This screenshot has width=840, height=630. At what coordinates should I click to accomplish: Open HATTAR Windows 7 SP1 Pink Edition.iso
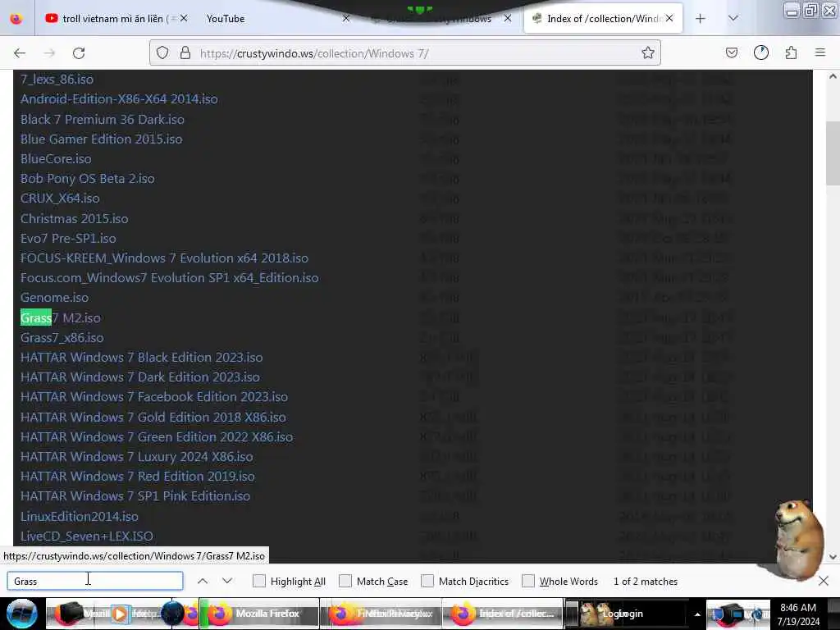(135, 496)
